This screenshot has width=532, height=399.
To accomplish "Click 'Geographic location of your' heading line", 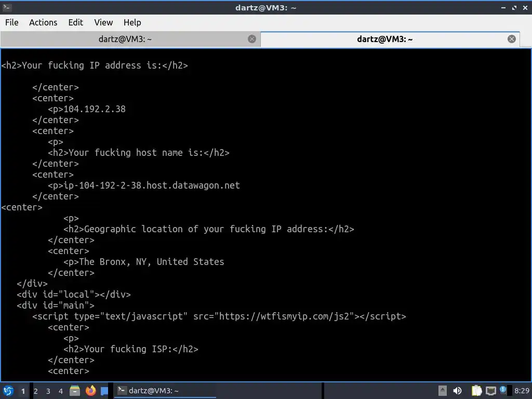I will (209, 229).
